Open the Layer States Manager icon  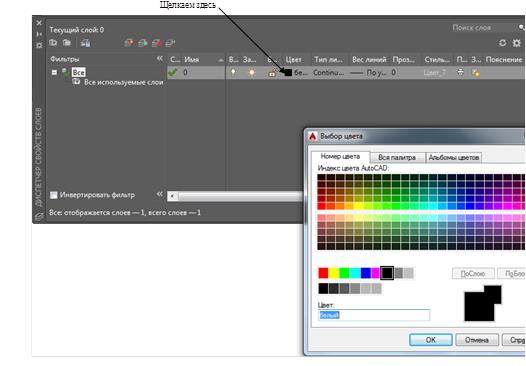85,43
